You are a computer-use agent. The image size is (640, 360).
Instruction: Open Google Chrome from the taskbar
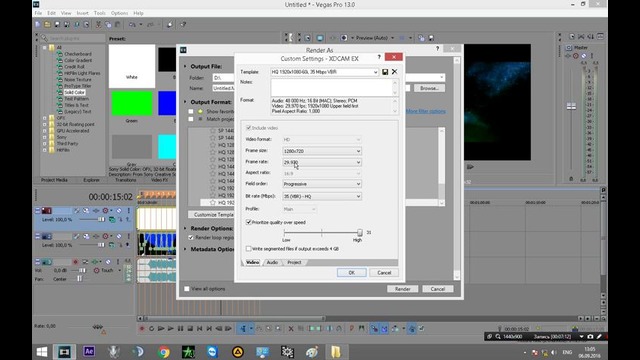pos(164,351)
